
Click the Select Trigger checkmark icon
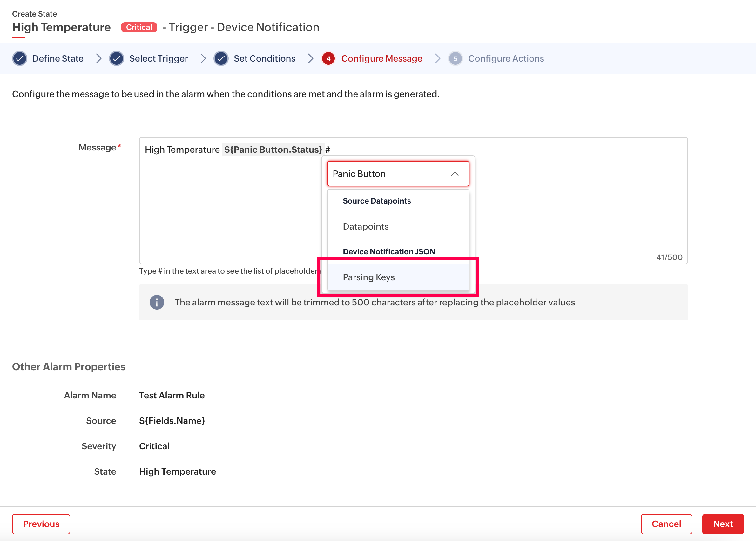117,59
